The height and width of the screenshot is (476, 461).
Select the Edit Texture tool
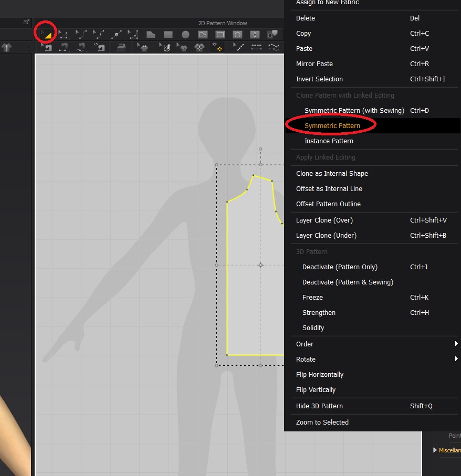click(x=165, y=47)
